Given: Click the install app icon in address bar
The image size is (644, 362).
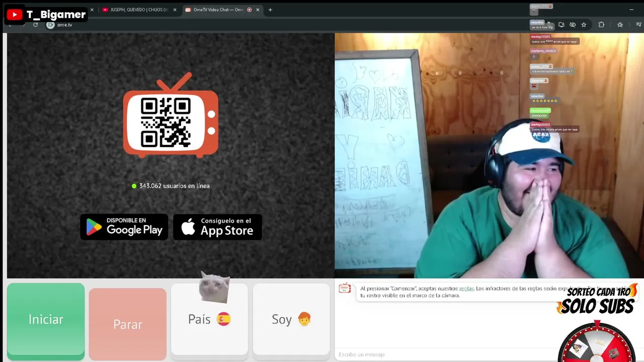Looking at the screenshot, I should pyautogui.click(x=561, y=25).
